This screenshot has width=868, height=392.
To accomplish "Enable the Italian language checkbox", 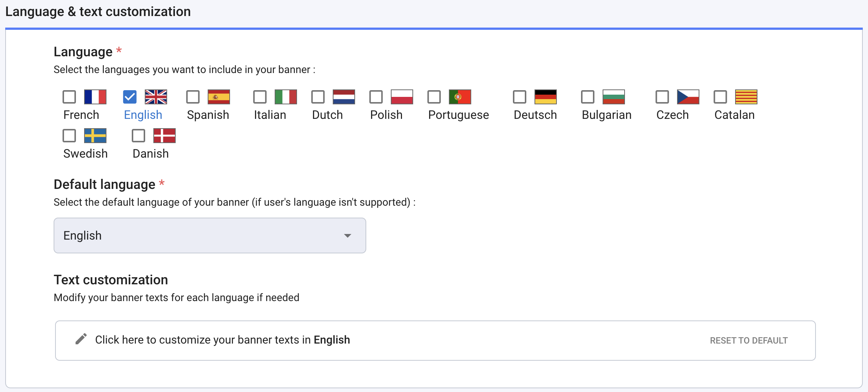I will tap(260, 97).
